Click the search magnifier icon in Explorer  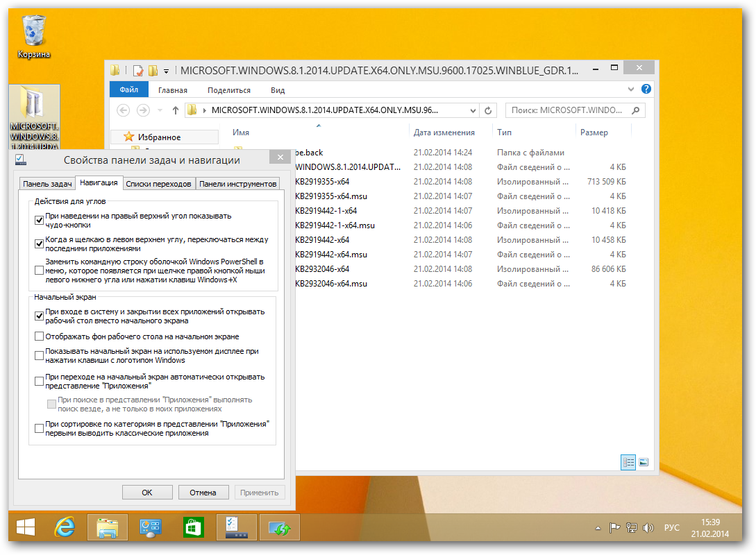[x=635, y=110]
